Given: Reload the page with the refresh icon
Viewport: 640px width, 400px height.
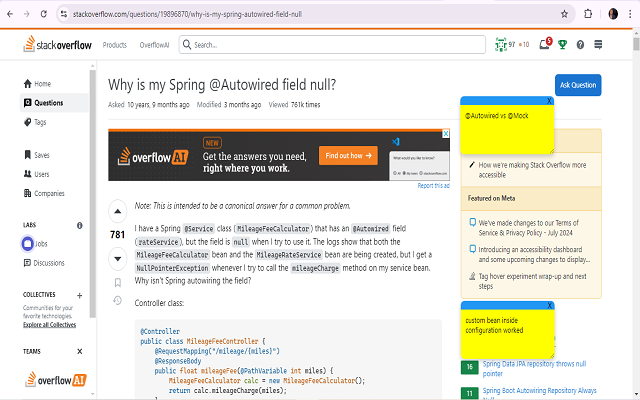Looking at the screenshot, I should coord(44,14).
